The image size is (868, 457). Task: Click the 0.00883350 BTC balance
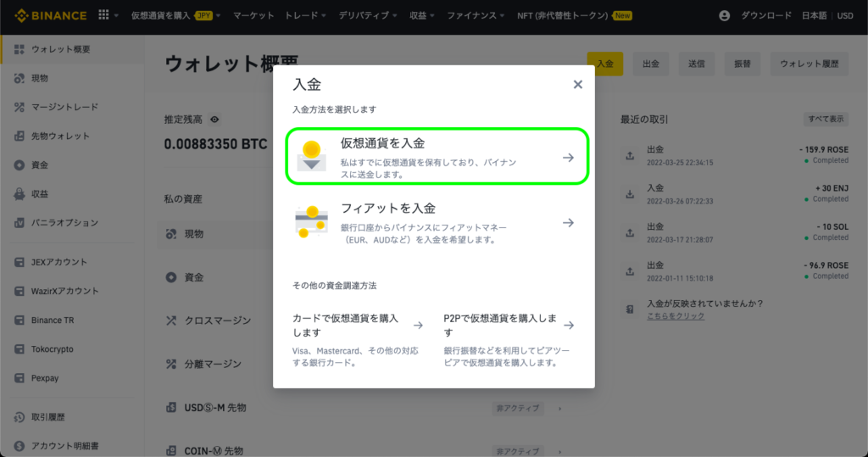(x=215, y=144)
